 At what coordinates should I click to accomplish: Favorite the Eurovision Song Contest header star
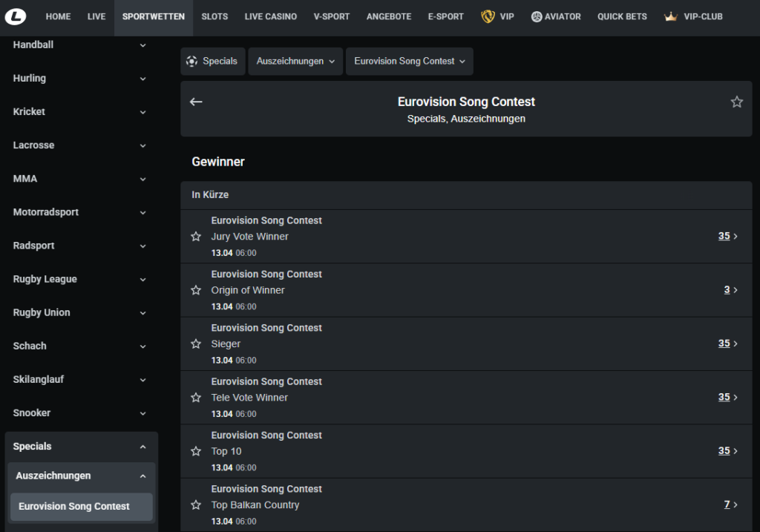[737, 102]
